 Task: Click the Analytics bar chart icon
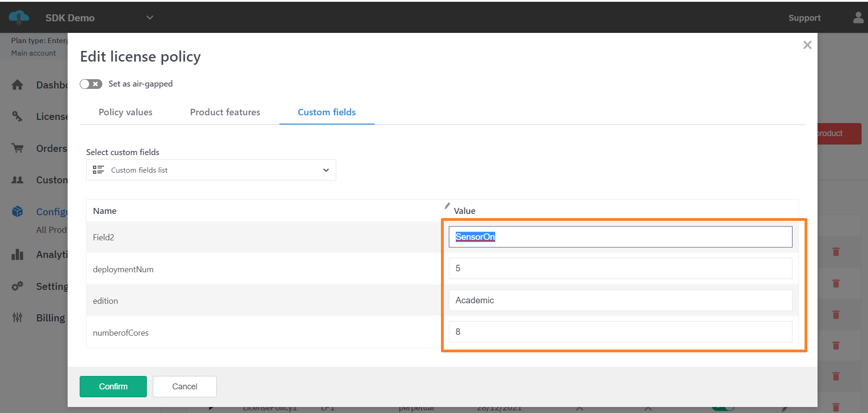[x=18, y=254]
